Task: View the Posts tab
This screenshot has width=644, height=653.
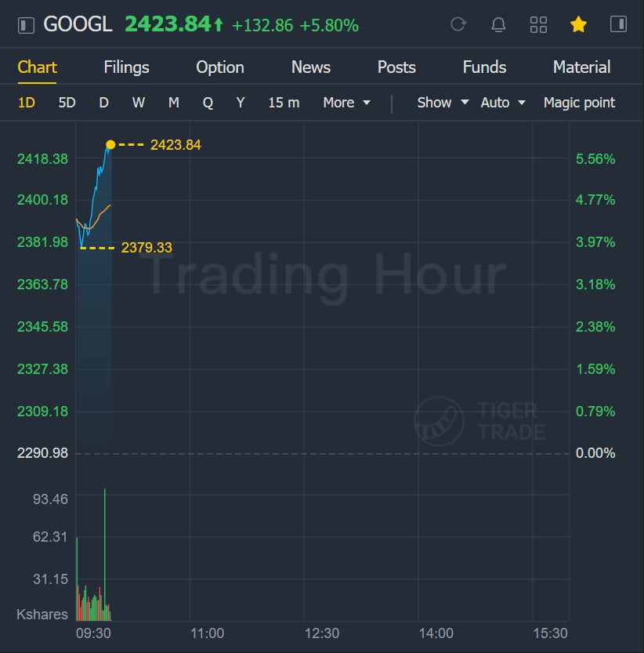Action: (x=396, y=67)
